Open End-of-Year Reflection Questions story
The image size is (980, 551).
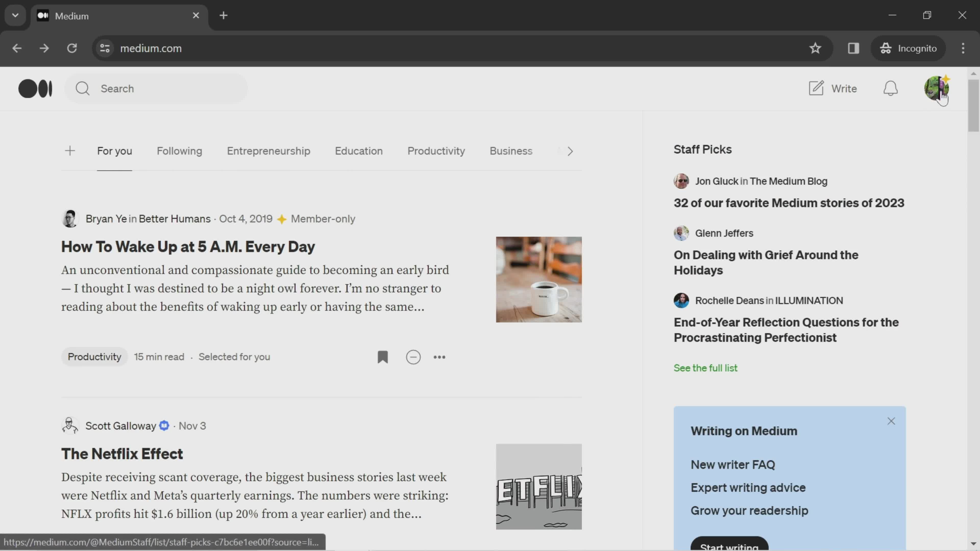coord(786,330)
